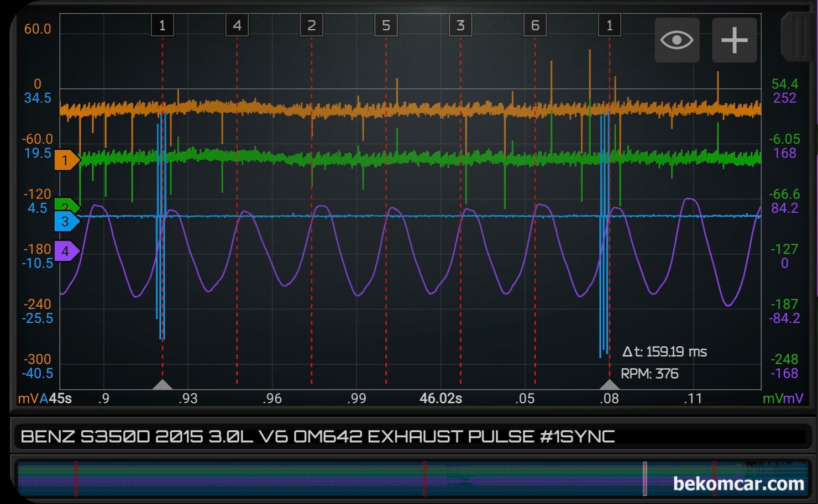Click the green -6.05 scale value
This screenshot has height=504, width=818.
click(x=785, y=139)
